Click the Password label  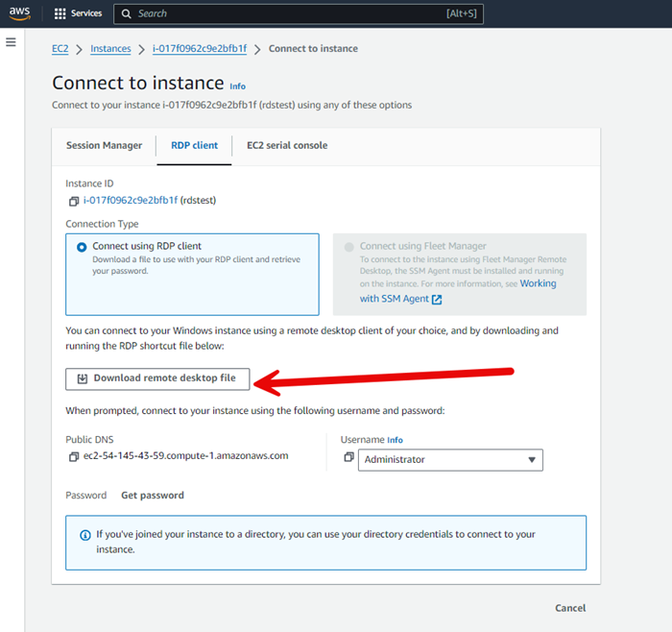(86, 496)
